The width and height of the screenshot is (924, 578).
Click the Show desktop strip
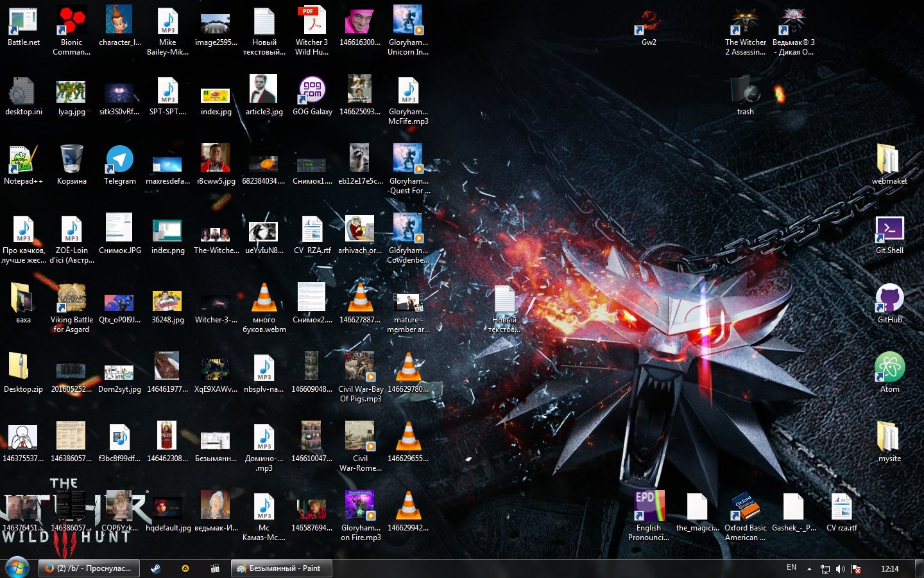pos(919,568)
